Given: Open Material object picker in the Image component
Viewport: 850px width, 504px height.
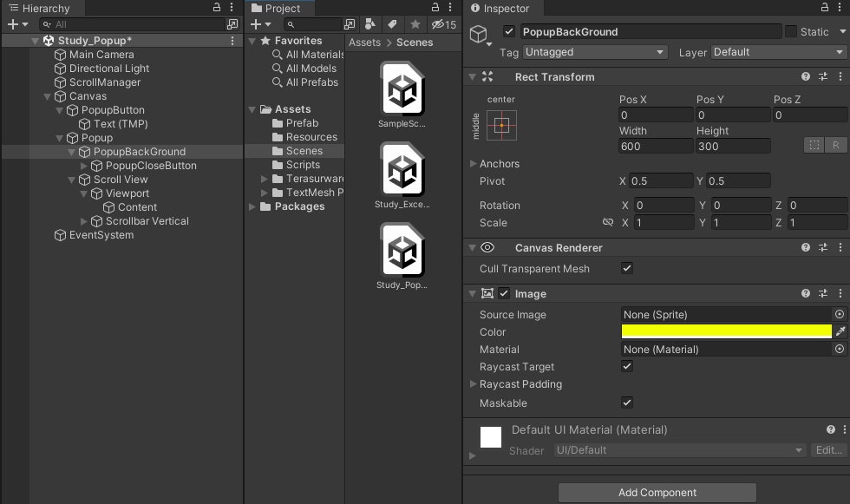Looking at the screenshot, I should tap(840, 349).
